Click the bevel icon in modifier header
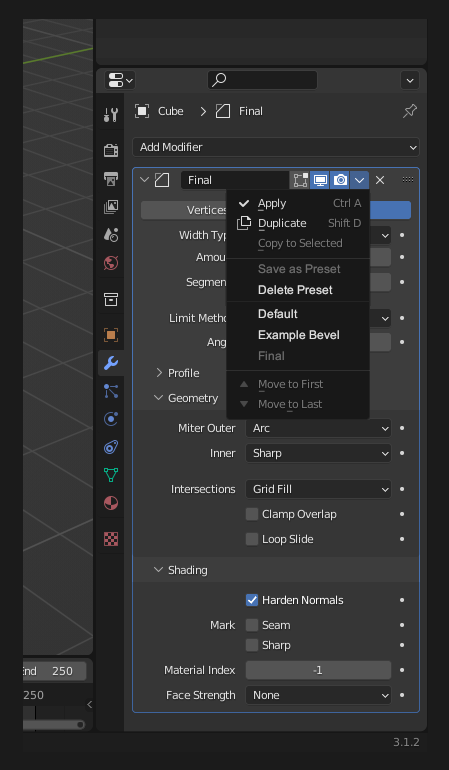Screen dimensions: 449x770 pyautogui.click(x=162, y=180)
